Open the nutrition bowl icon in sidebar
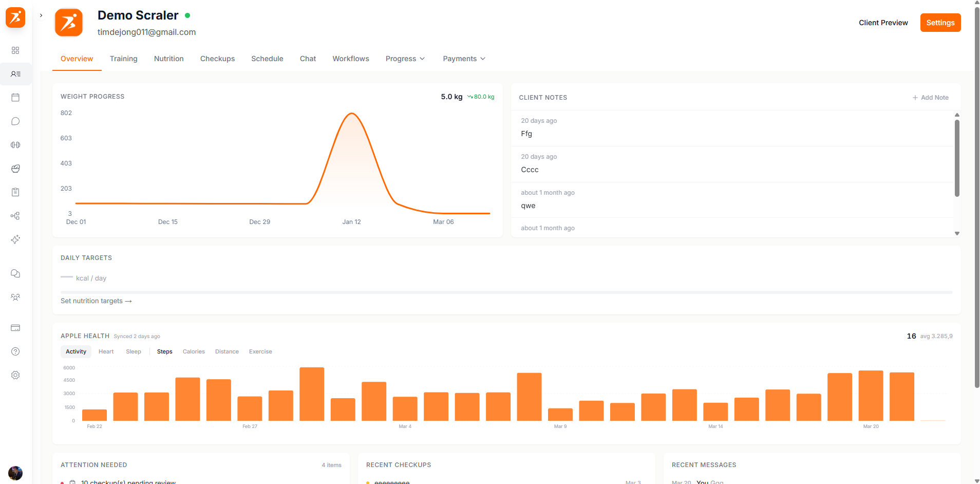Image resolution: width=980 pixels, height=484 pixels. coord(15,169)
